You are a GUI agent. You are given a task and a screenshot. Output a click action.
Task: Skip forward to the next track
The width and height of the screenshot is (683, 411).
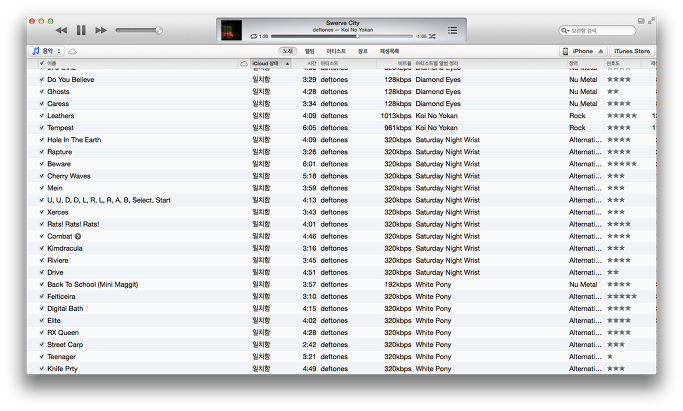(101, 30)
